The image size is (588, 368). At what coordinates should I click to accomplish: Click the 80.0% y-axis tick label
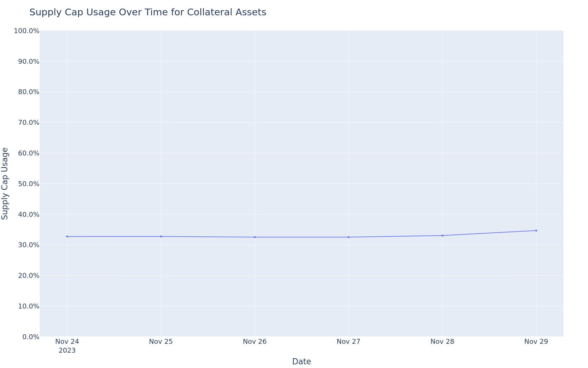click(29, 92)
